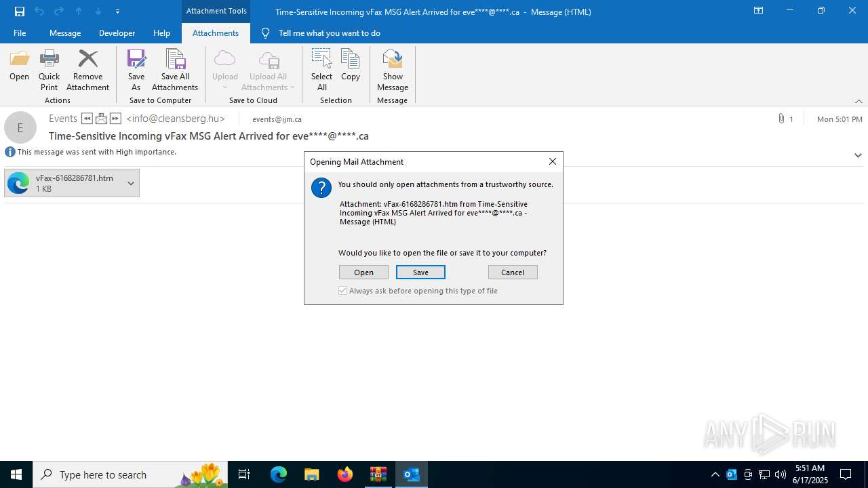
Task: Click the Upload cloud icon
Action: point(224,60)
